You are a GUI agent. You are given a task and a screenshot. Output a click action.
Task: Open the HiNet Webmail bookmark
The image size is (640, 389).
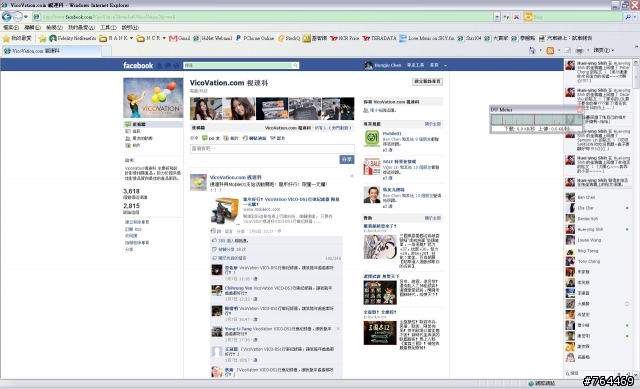click(212, 38)
